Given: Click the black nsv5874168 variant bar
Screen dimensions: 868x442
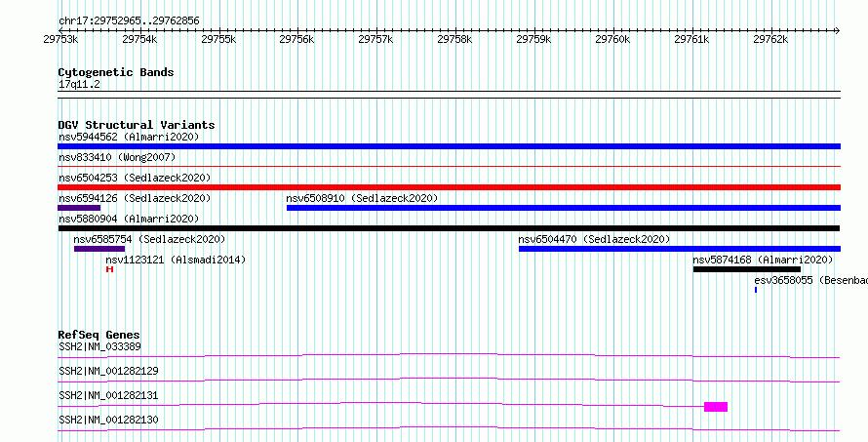Looking at the screenshot, I should 747,269.
